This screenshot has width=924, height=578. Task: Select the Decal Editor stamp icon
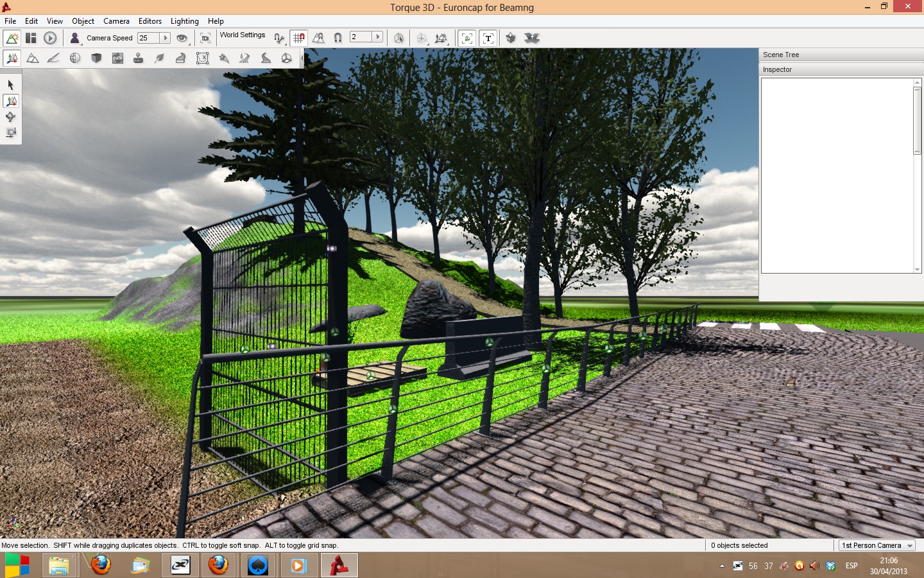[139, 58]
